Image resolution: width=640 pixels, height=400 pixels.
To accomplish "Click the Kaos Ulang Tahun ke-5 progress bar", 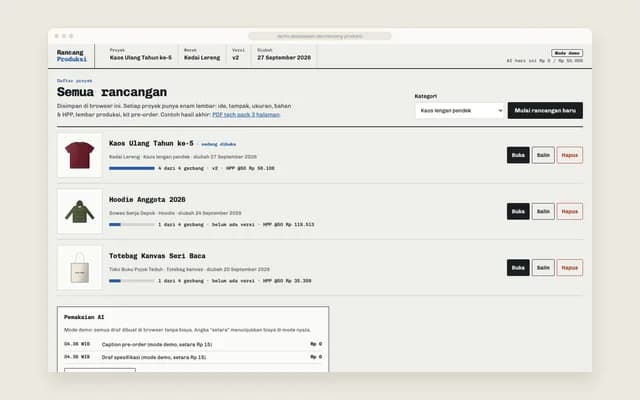I will [132, 168].
